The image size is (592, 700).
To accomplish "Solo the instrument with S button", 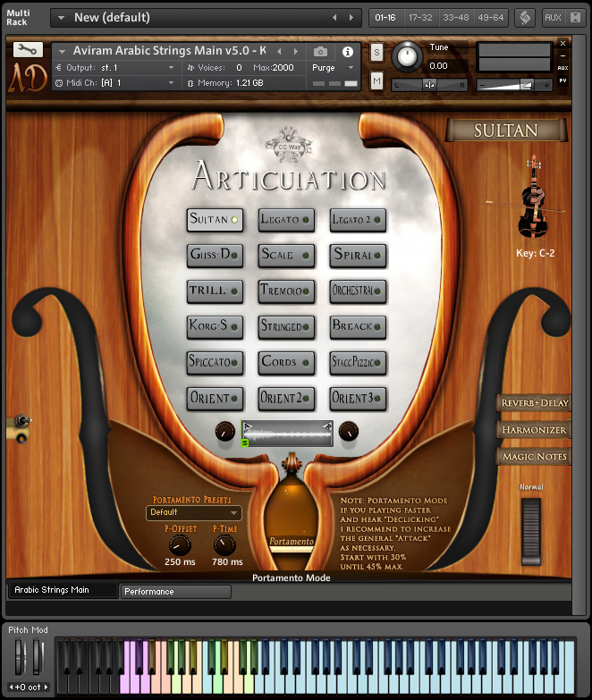I will point(376,53).
